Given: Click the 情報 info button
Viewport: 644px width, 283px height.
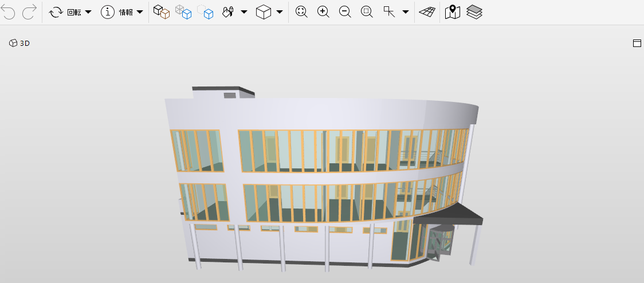Looking at the screenshot, I should [117, 13].
